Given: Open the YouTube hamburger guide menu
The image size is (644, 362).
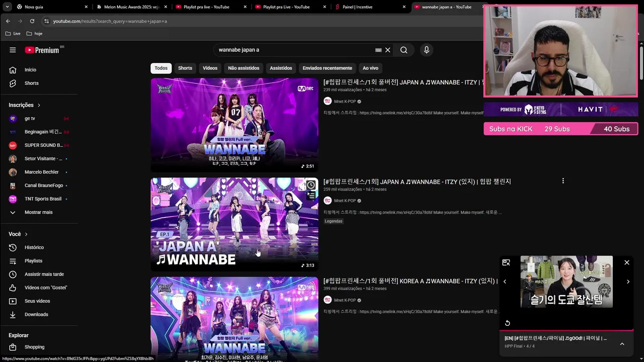Looking at the screenshot, I should [13, 50].
